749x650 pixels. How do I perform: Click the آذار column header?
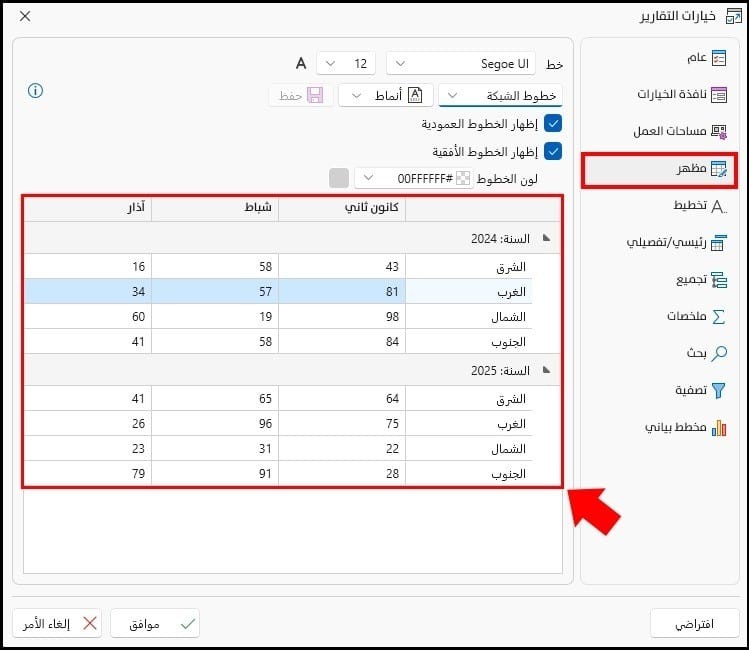[x=88, y=208]
